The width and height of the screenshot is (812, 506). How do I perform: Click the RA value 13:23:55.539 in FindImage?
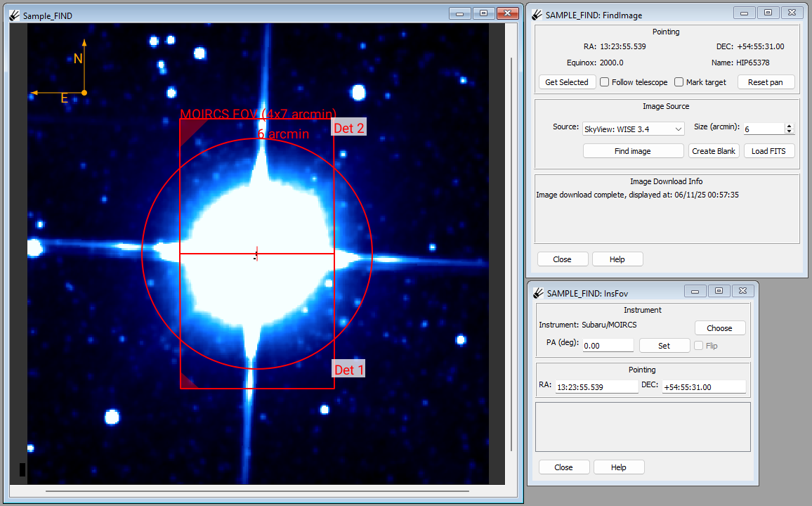pos(623,46)
